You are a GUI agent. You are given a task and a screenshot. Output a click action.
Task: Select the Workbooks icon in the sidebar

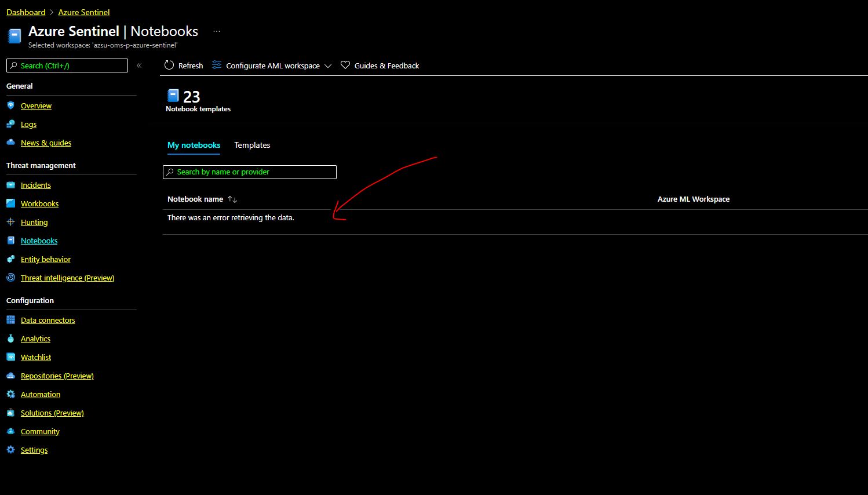[11, 203]
